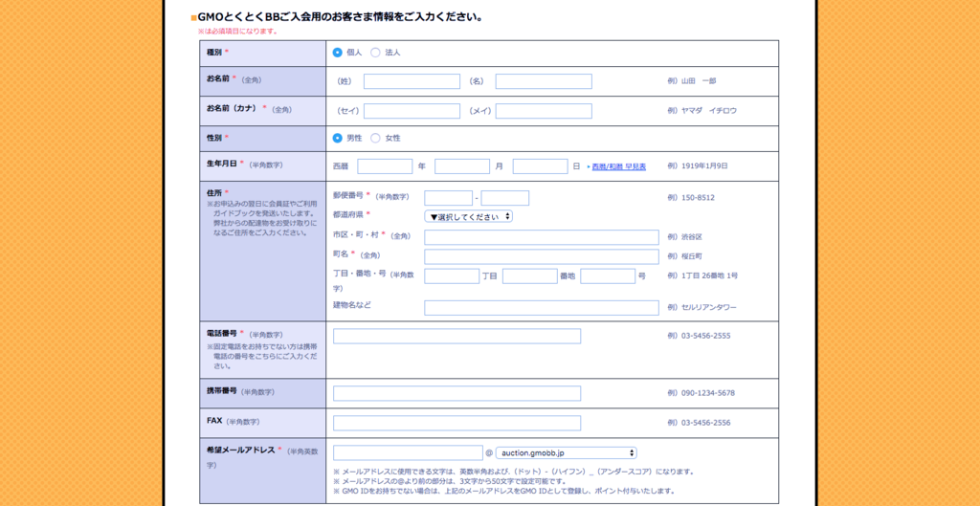Open the 西暦/和暦 早見表 link
The image size is (980, 506).
click(619, 166)
